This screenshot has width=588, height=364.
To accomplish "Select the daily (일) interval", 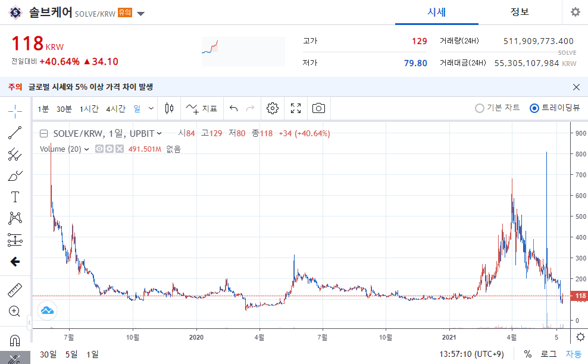I will (x=137, y=109).
